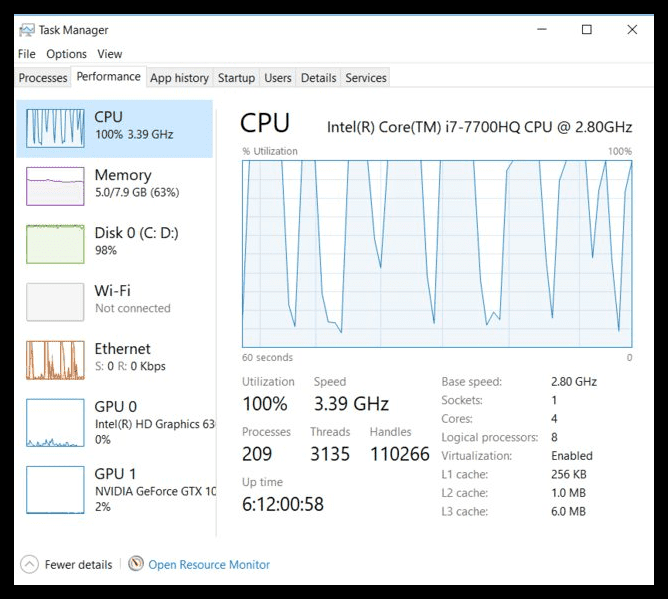The image size is (668, 599).
Task: Click the Open Resource Monitor link
Action: click(209, 564)
